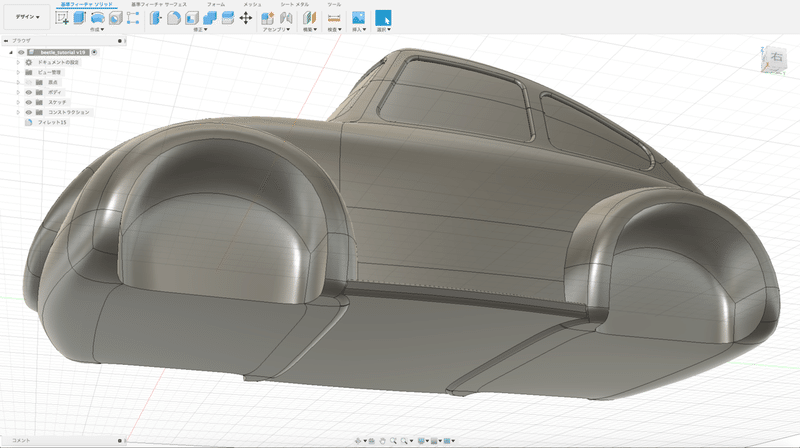Open the デザイン workspace dropdown

pos(27,18)
